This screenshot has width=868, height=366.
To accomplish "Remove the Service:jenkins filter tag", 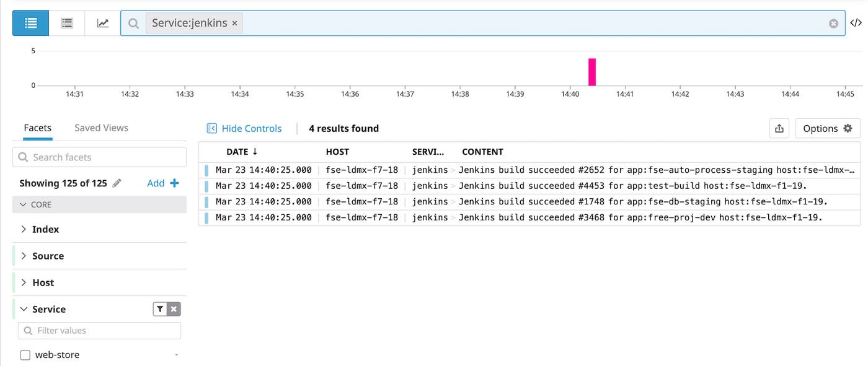I will (x=234, y=22).
